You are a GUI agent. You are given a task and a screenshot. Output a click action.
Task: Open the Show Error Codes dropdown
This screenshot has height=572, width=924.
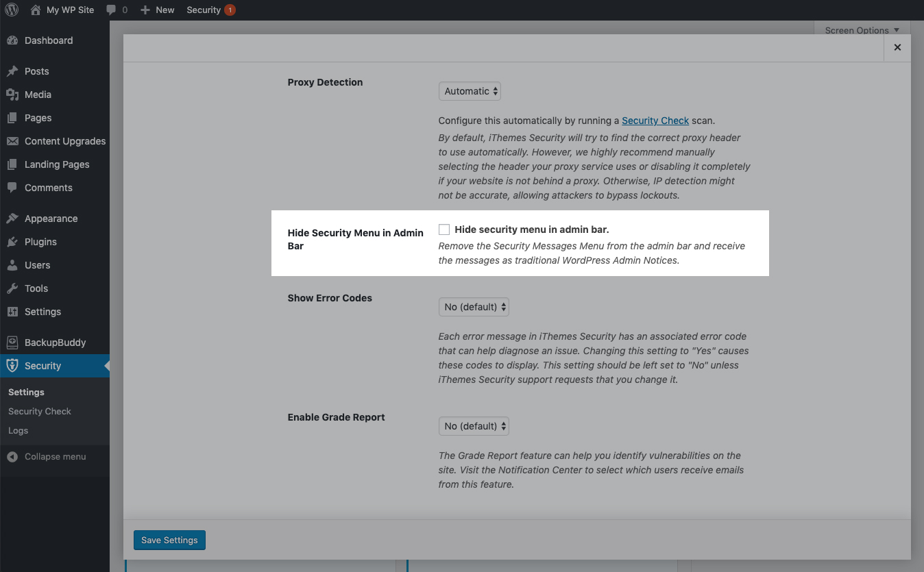coord(474,307)
